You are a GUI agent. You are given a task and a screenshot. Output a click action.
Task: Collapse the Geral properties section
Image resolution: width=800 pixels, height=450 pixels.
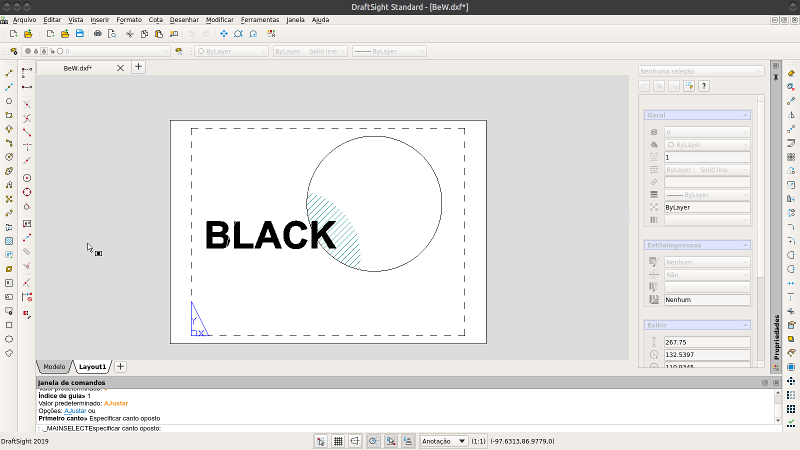(x=745, y=115)
